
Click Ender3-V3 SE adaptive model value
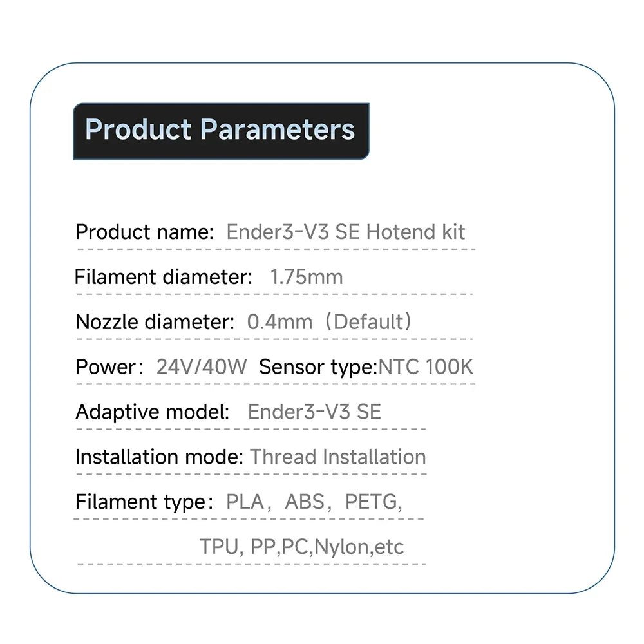[x=315, y=412]
